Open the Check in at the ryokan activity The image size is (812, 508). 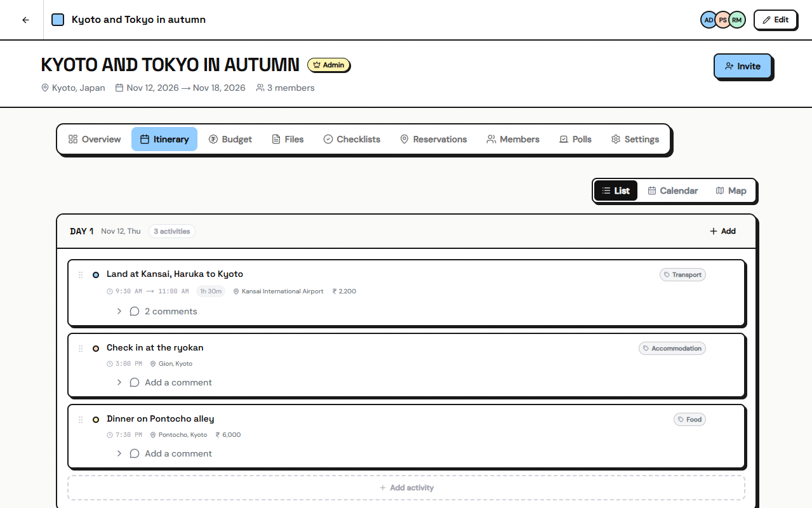[x=155, y=347]
